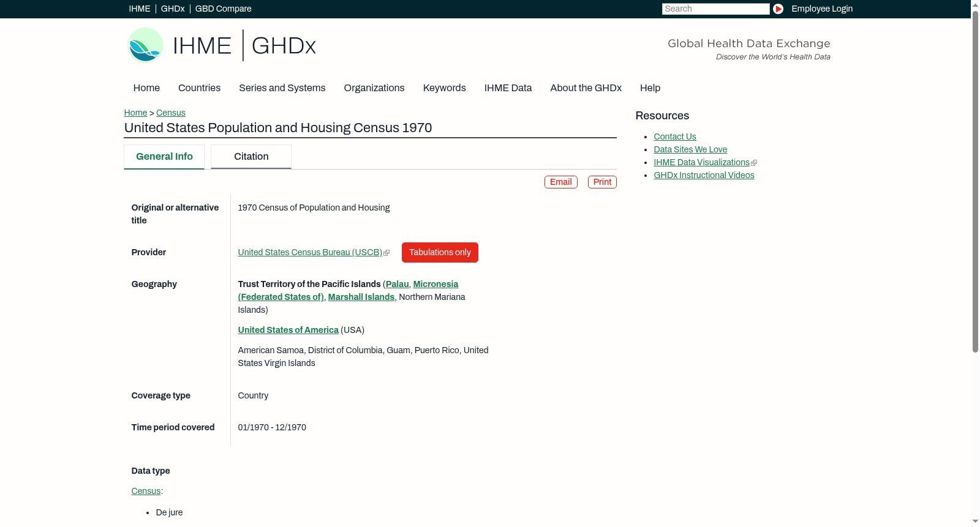Click the Census breadcrumb link
Image resolution: width=980 pixels, height=527 pixels.
coord(171,113)
